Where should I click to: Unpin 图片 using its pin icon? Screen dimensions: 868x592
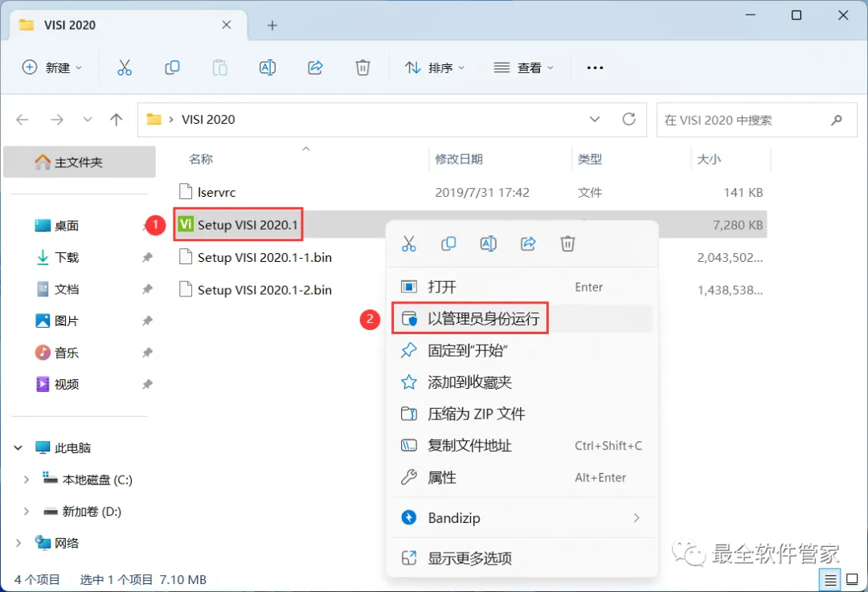[147, 320]
